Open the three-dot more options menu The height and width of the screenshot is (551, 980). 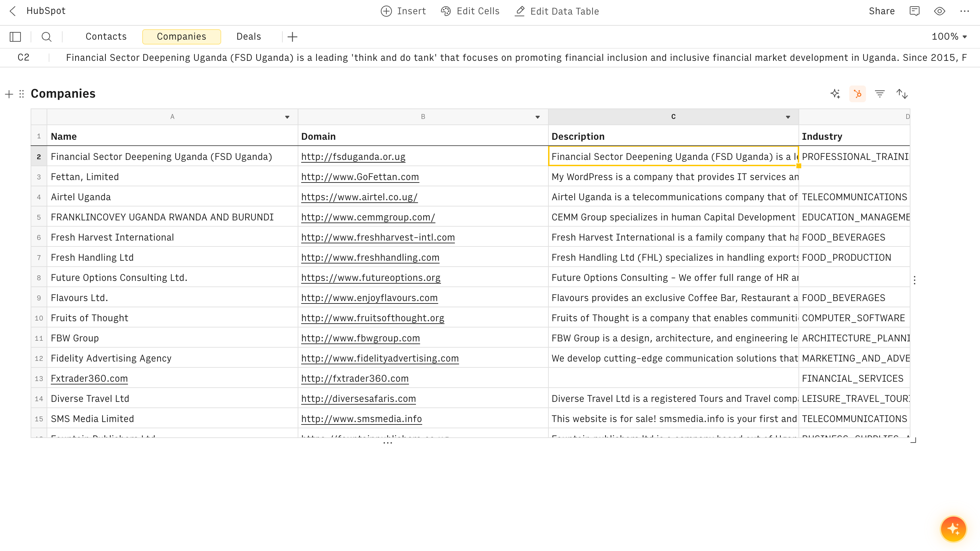964,11
